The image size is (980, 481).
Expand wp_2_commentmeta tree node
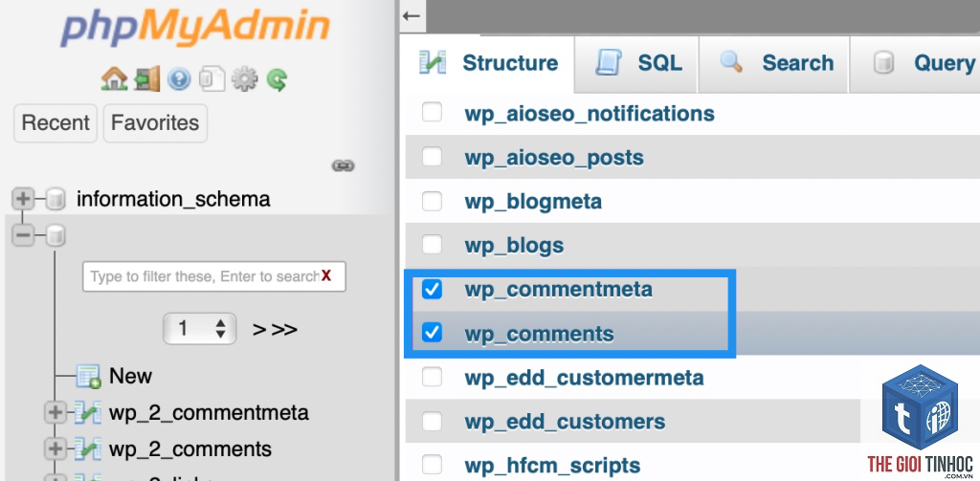coord(56,413)
